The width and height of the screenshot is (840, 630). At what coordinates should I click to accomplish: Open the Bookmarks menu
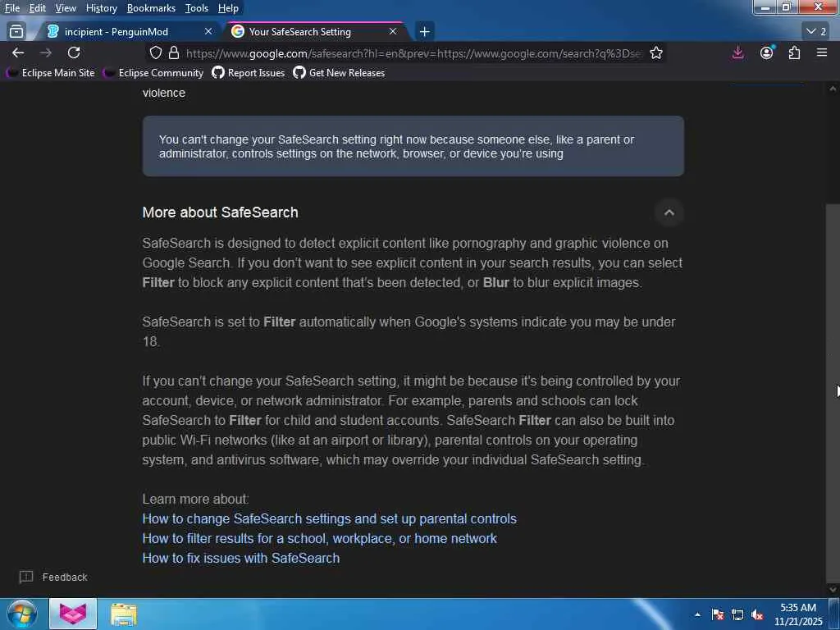click(x=151, y=8)
